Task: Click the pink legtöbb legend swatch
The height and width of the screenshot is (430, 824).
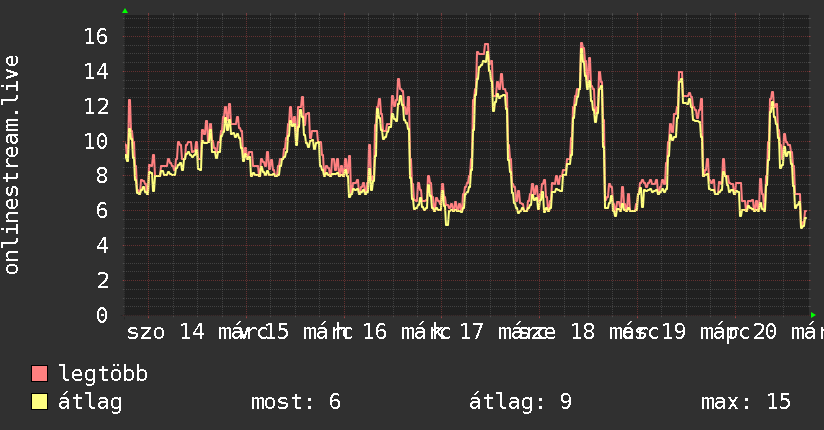Action: tap(39, 374)
